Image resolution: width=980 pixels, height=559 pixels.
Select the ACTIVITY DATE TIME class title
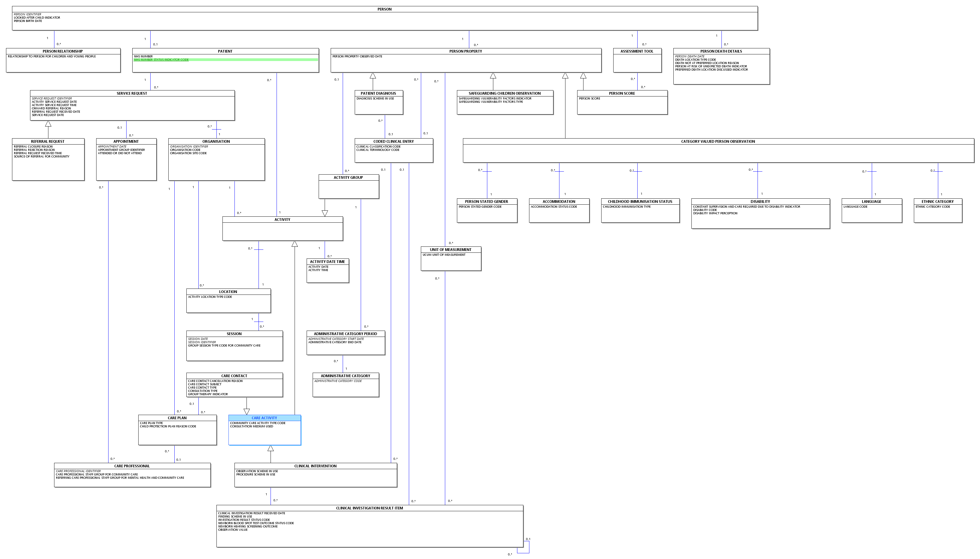click(x=328, y=261)
